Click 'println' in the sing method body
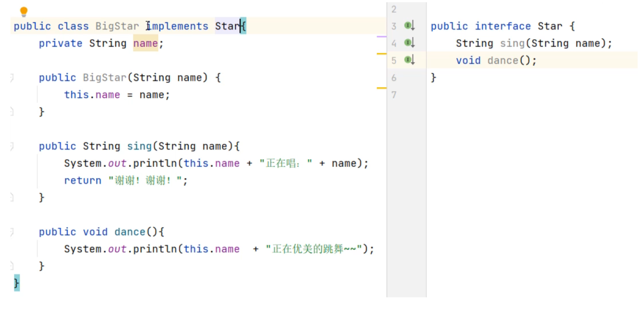This screenshot has width=644, height=310. [x=155, y=163]
